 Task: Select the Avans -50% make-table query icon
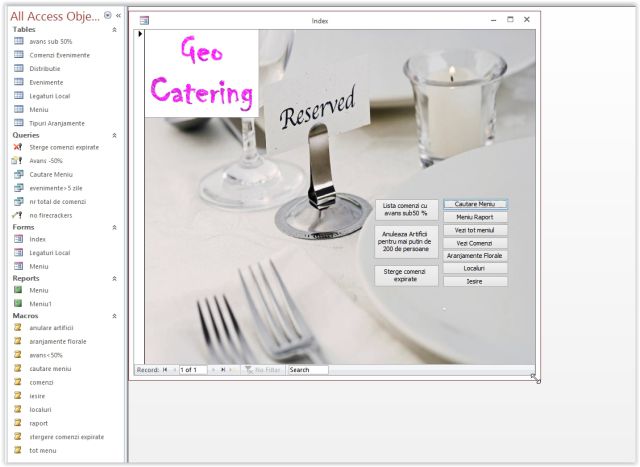[17, 160]
